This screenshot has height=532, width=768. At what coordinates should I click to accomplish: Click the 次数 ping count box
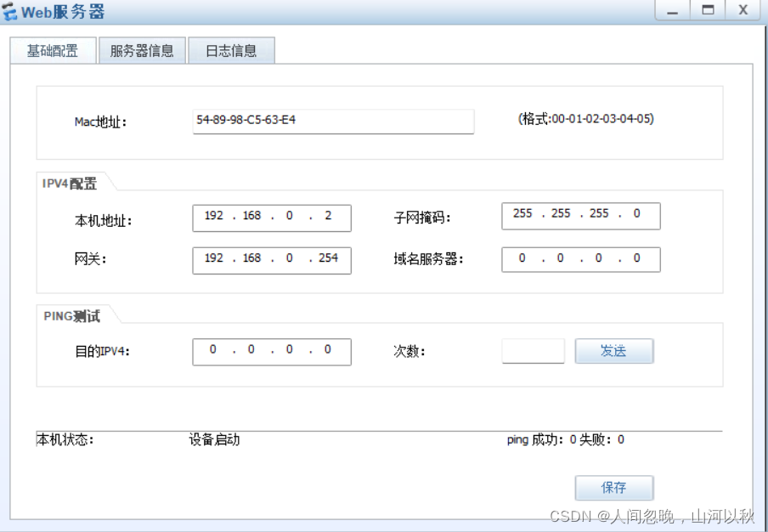click(x=533, y=351)
